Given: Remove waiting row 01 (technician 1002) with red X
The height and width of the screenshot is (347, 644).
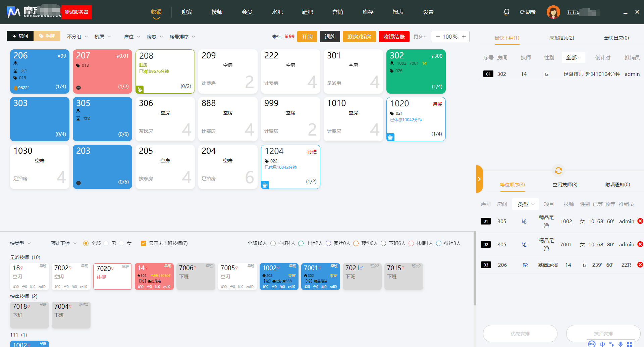Looking at the screenshot, I should click(640, 221).
